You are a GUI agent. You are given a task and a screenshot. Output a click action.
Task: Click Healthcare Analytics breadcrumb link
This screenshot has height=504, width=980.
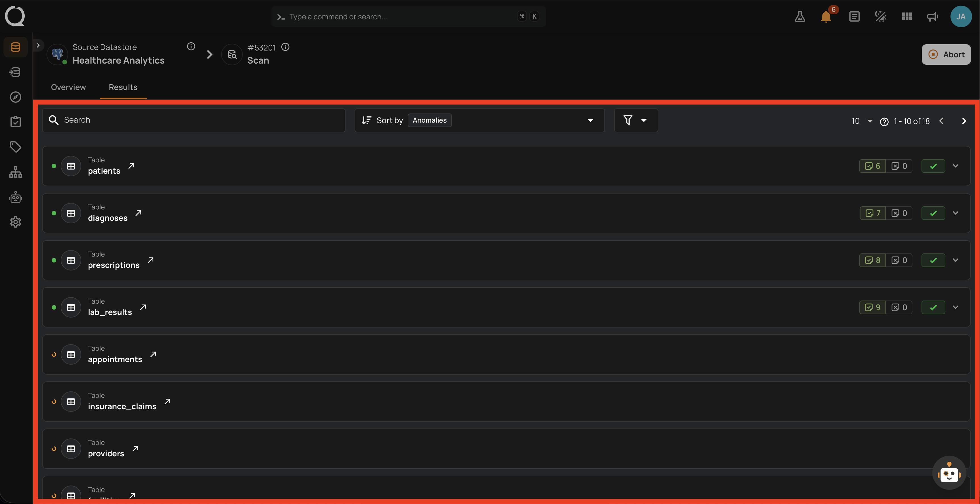tap(118, 60)
